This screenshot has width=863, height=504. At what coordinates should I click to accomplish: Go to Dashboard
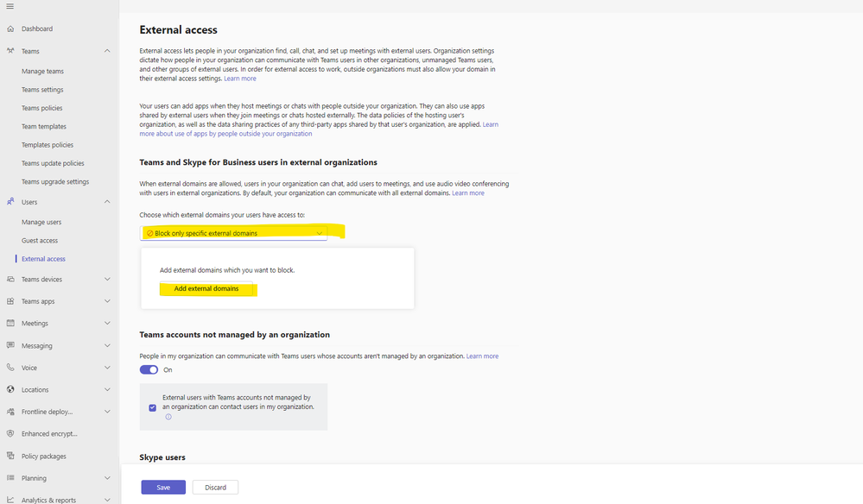tap(37, 28)
